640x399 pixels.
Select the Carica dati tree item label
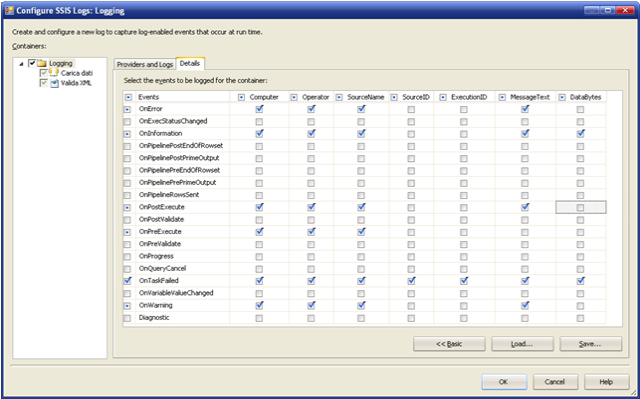77,73
